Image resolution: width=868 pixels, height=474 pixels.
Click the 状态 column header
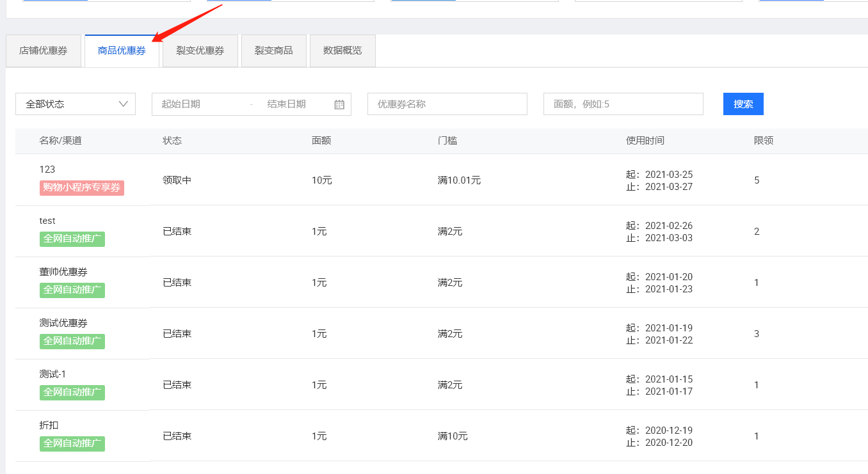172,141
